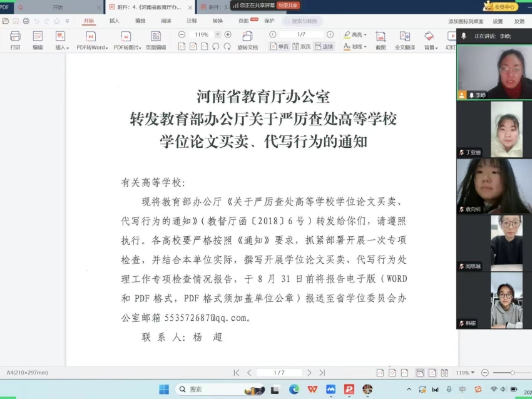Click status bar previous page arrow

[x=249, y=373]
